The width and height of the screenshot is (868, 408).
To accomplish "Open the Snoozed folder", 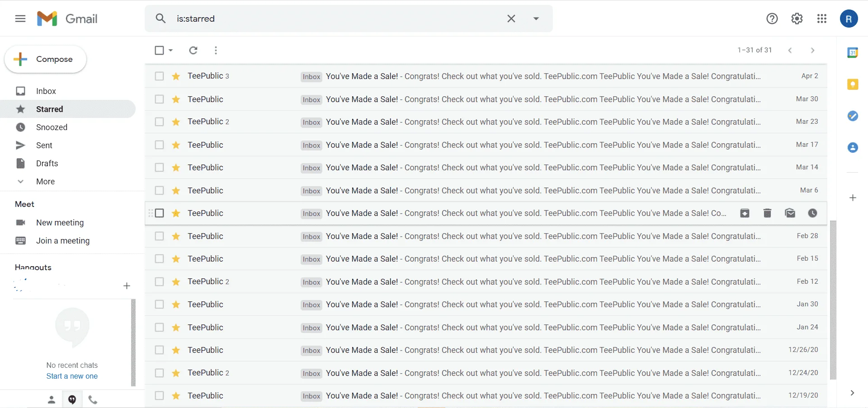I will pyautogui.click(x=68, y=127).
